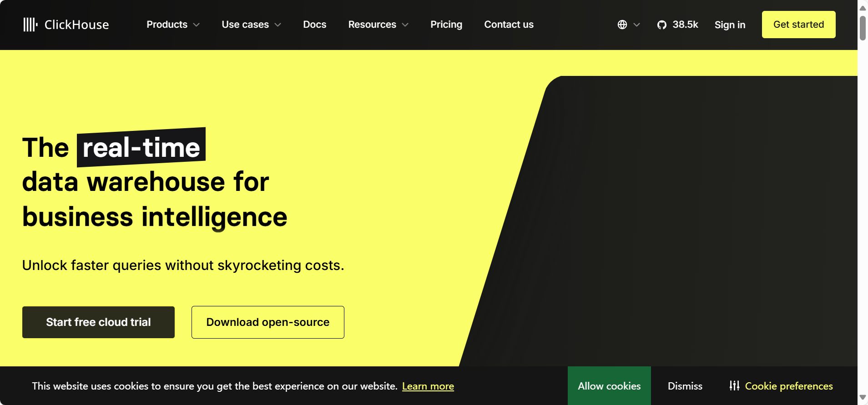
Task: Open the Learn more cookie link
Action: click(428, 386)
